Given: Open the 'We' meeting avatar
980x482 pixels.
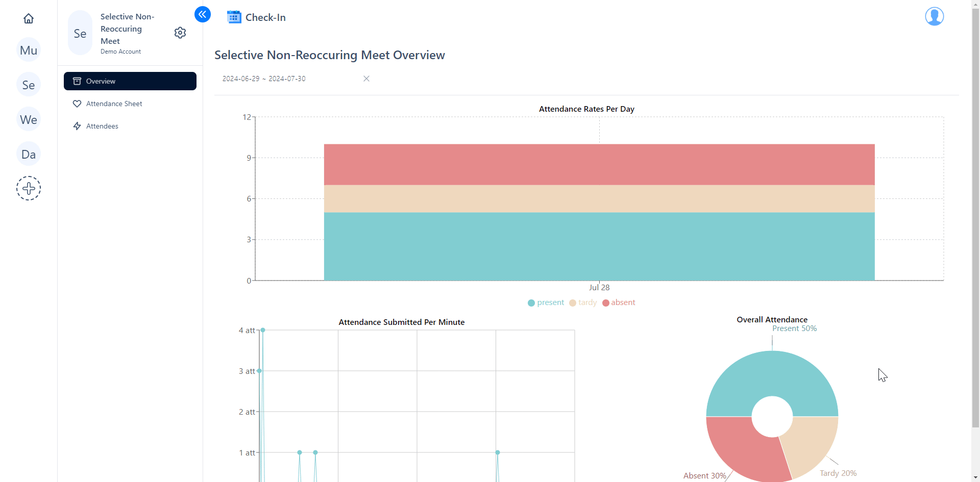Looking at the screenshot, I should pos(29,119).
